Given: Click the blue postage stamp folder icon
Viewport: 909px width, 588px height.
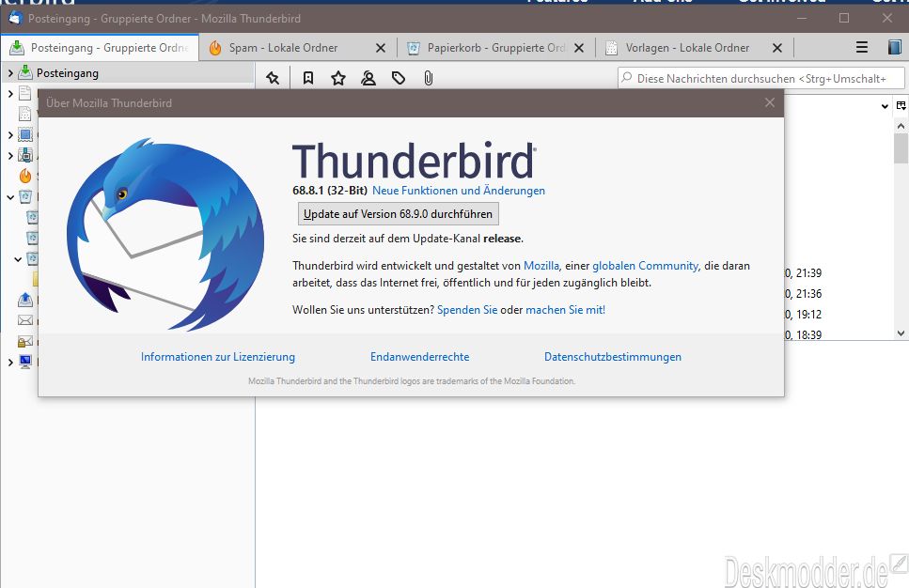Looking at the screenshot, I should coord(25,134).
